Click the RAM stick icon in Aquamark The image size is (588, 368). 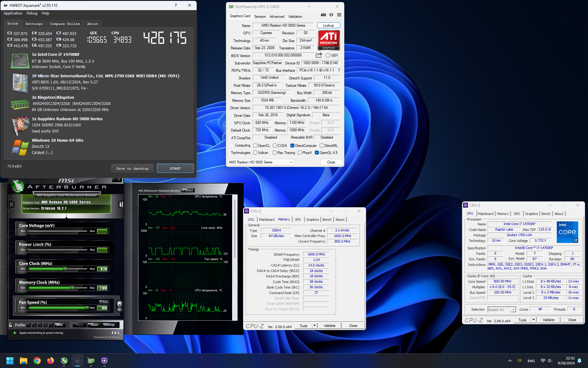click(x=20, y=104)
